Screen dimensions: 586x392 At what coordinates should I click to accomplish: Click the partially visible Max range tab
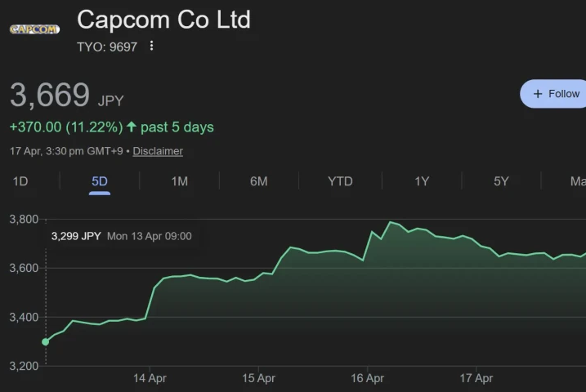coord(577,181)
